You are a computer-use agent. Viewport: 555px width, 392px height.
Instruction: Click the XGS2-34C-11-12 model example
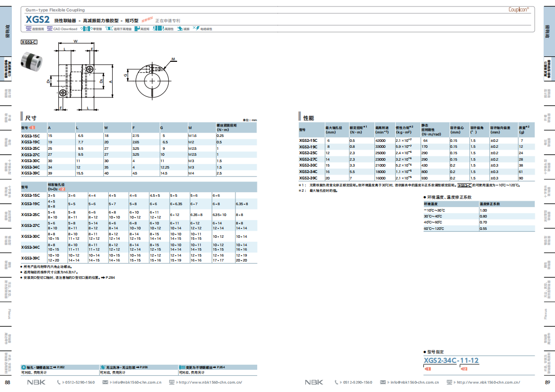click(451, 360)
